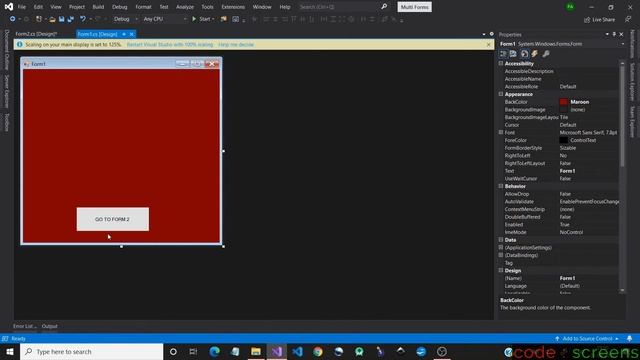
Task: Open the Debug configuration dropdown
Action: pyautogui.click(x=125, y=19)
